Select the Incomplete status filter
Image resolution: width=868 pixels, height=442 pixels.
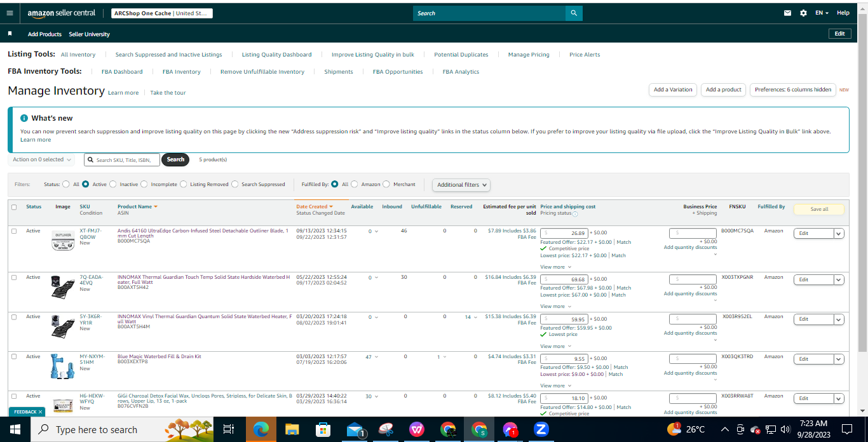(x=144, y=184)
